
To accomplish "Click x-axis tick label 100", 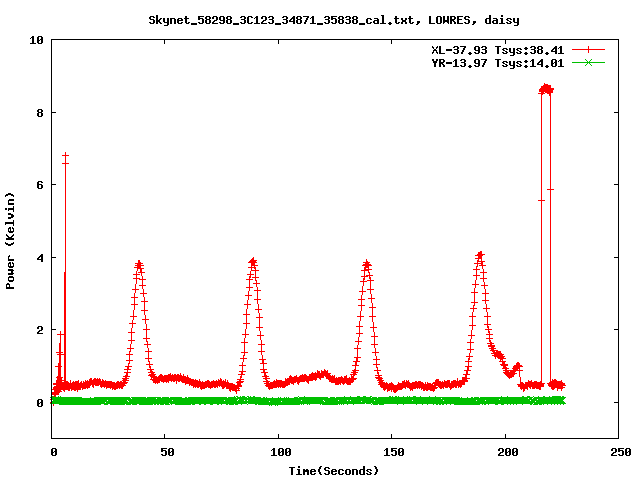I will pos(280,452).
